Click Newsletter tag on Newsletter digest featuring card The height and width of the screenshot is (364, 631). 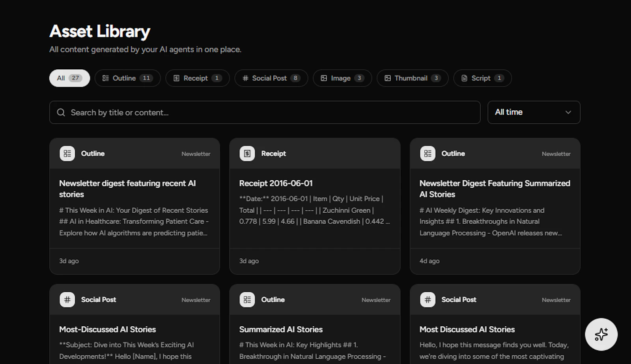pyautogui.click(x=196, y=154)
